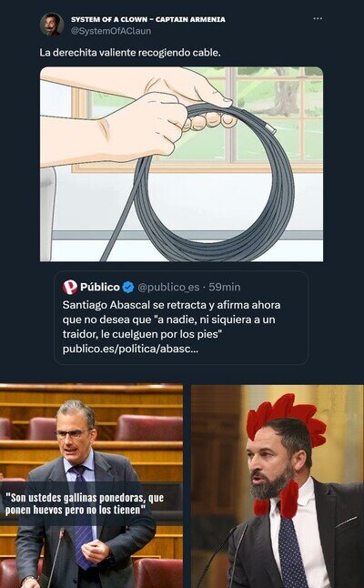Viewport: 364px width, 588px height.
Task: Select the "La derechita valiente" tweet text
Action: tap(130, 53)
